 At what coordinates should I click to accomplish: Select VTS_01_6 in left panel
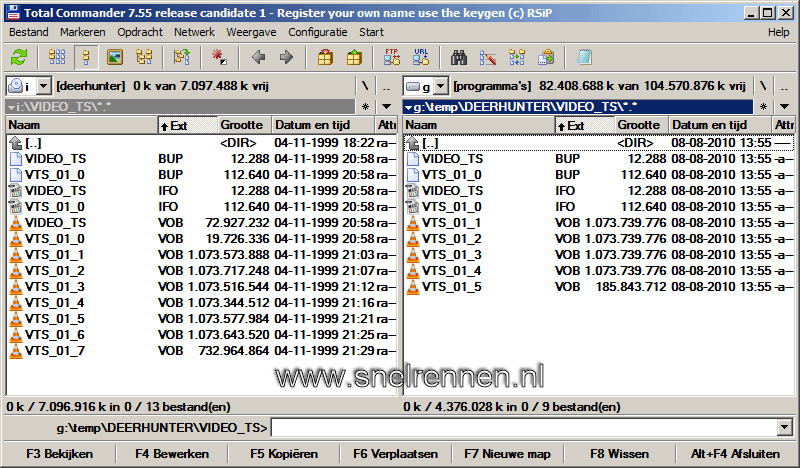202,335
